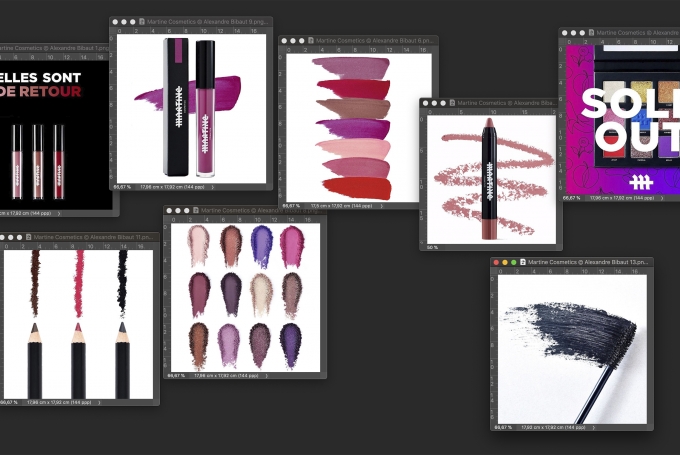Click the 50% zoom field in lip crayon window
This screenshot has height=455, width=680.
click(x=433, y=246)
